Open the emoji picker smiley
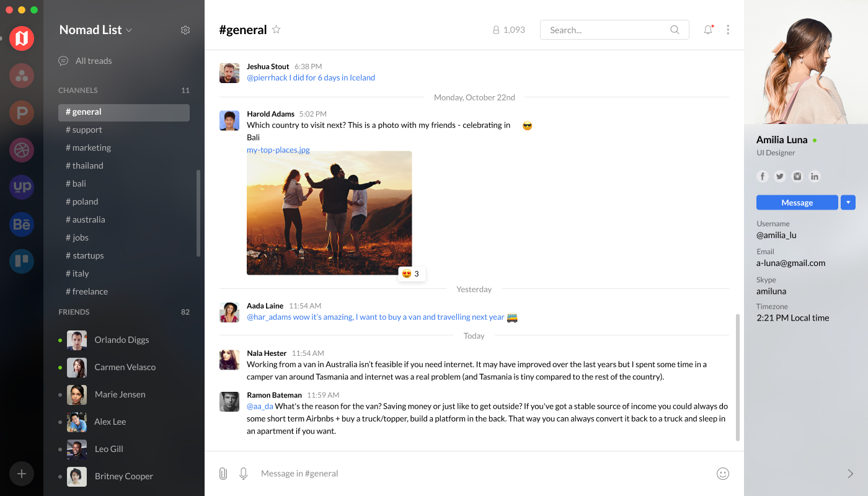The image size is (868, 496). coord(723,474)
